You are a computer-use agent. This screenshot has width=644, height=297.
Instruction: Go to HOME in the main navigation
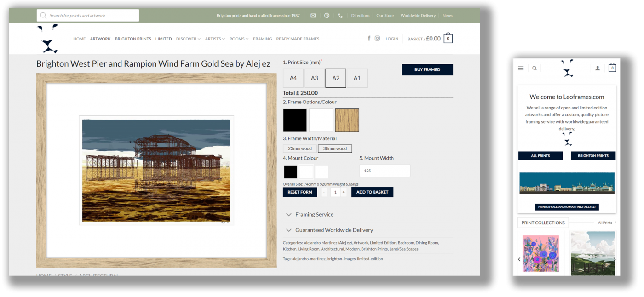tap(79, 39)
